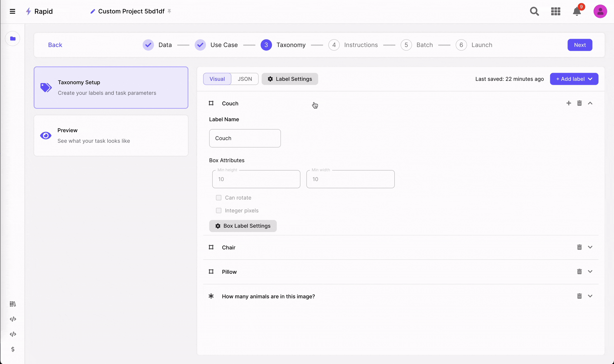Enable the Integer pixels checkbox
The height and width of the screenshot is (364, 614).
[x=218, y=210]
